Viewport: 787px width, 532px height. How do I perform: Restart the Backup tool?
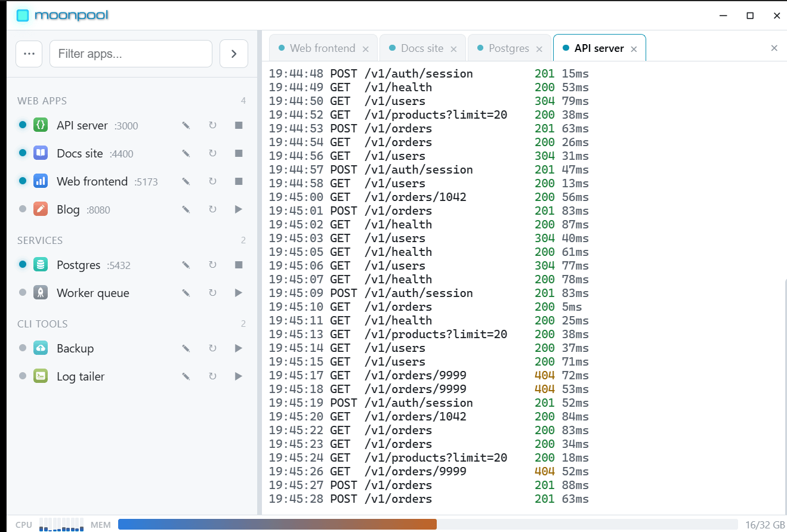point(212,348)
